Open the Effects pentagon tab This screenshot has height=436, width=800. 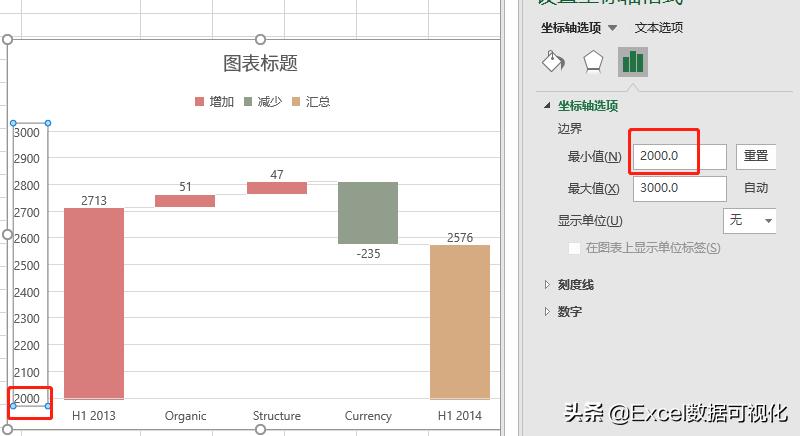593,62
